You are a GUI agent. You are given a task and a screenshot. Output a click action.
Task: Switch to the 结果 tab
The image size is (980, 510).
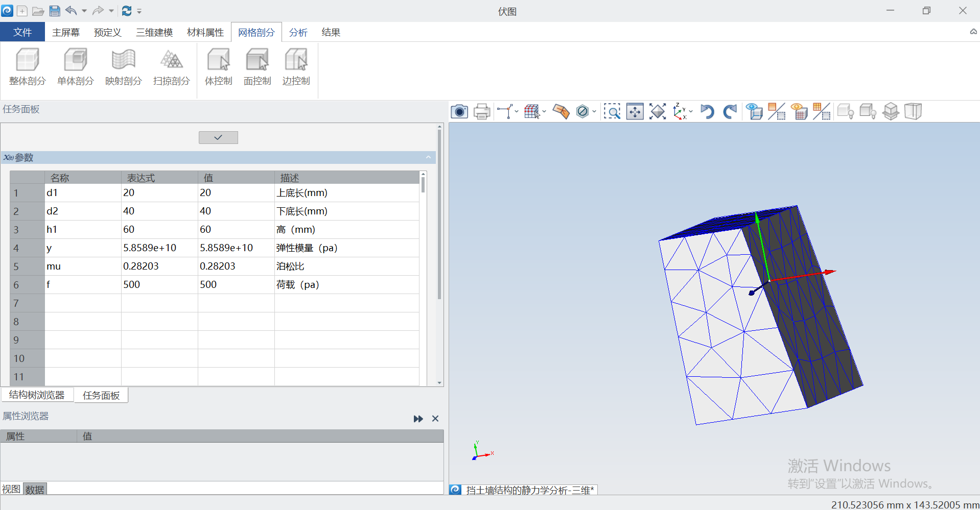pos(331,32)
